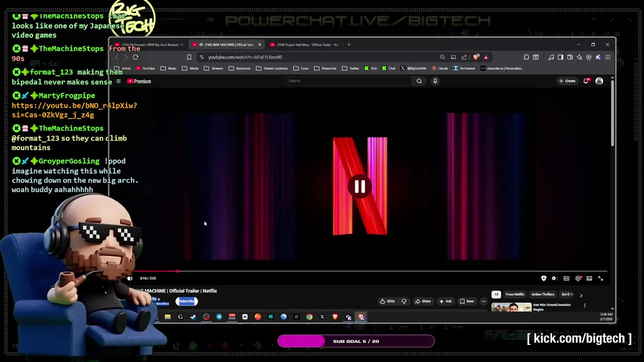Start voice search with microphone icon
Viewport: 644px width, 362px height.
click(435, 81)
